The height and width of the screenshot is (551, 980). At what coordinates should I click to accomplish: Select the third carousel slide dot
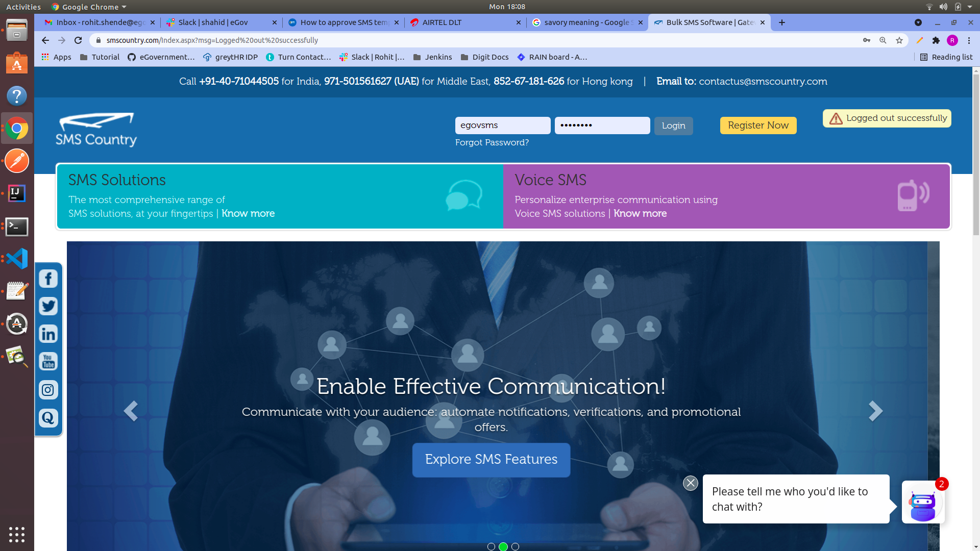(x=515, y=546)
